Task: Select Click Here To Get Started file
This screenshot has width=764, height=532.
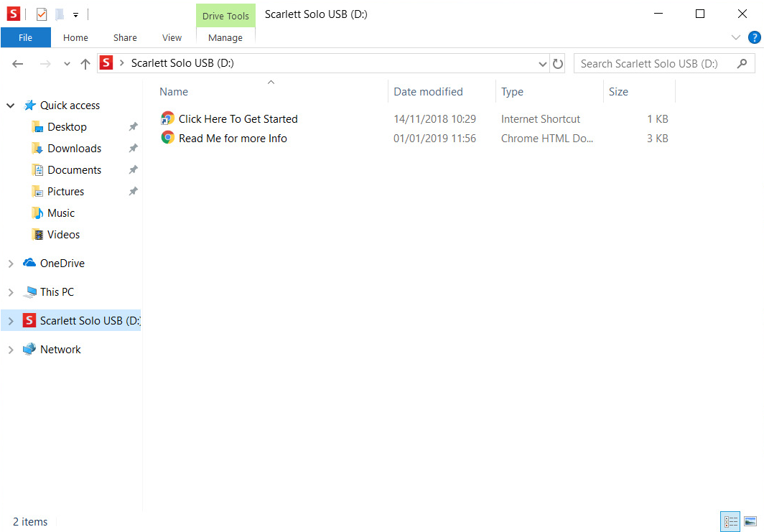Action: click(x=238, y=119)
